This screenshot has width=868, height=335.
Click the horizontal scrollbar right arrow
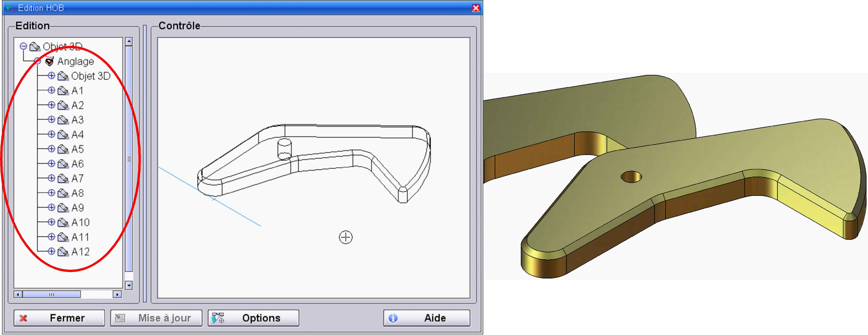click(117, 294)
